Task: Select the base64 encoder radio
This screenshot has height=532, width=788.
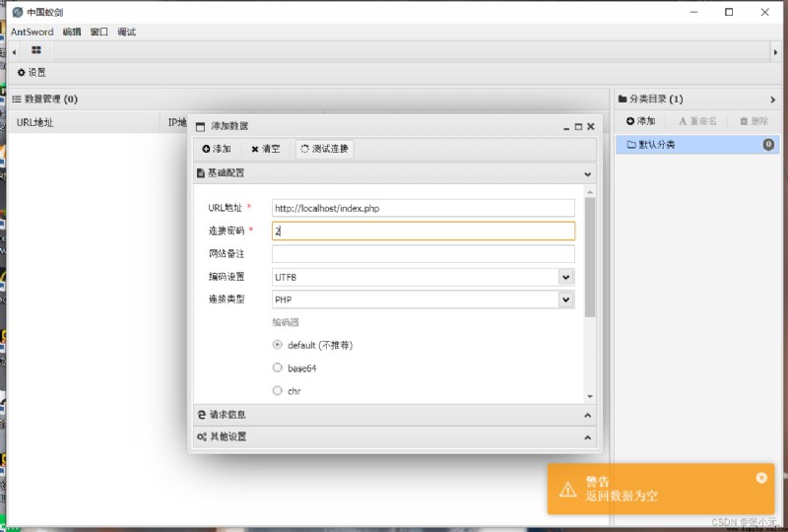Action: click(278, 367)
